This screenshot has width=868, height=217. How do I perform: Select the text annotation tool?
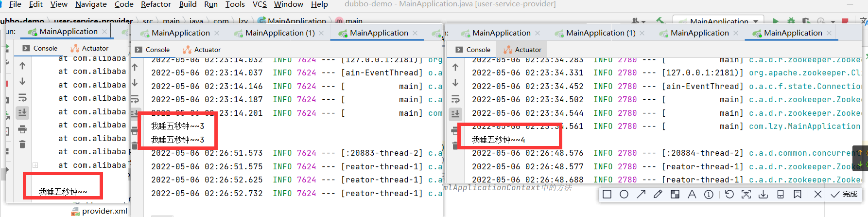coord(692,194)
